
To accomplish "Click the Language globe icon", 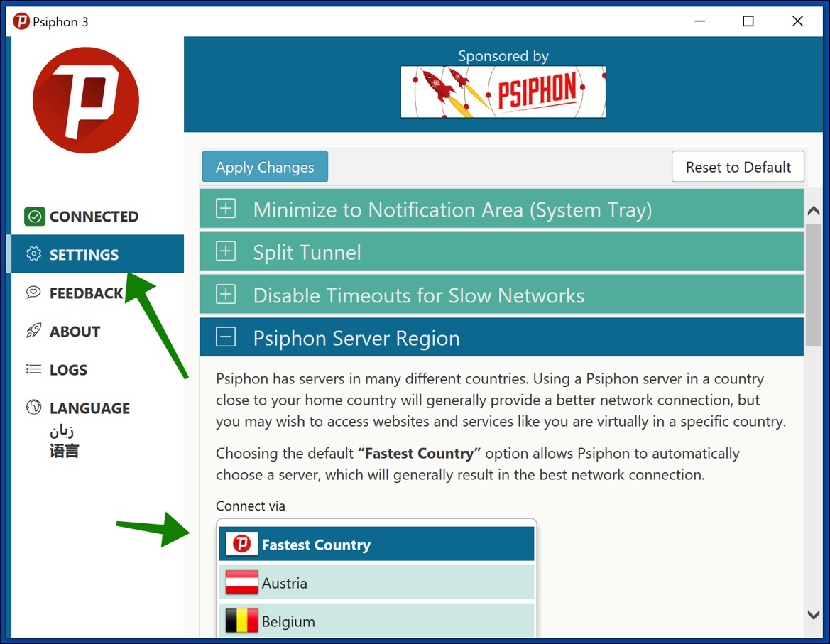I will coord(34,408).
